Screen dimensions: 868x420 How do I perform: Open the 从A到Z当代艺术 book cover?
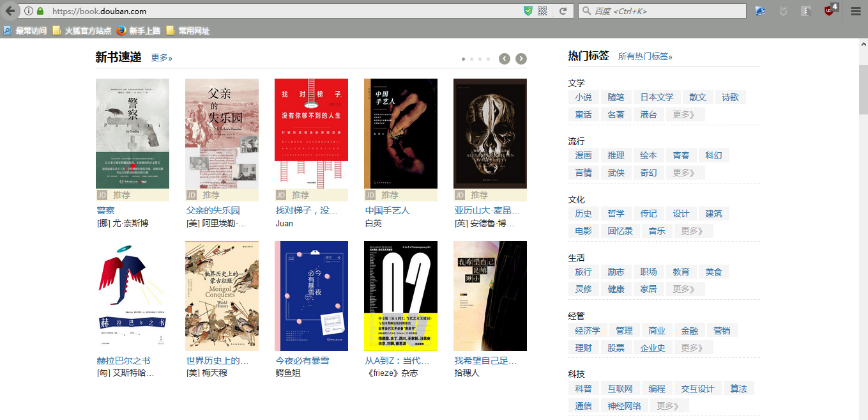[400, 296]
